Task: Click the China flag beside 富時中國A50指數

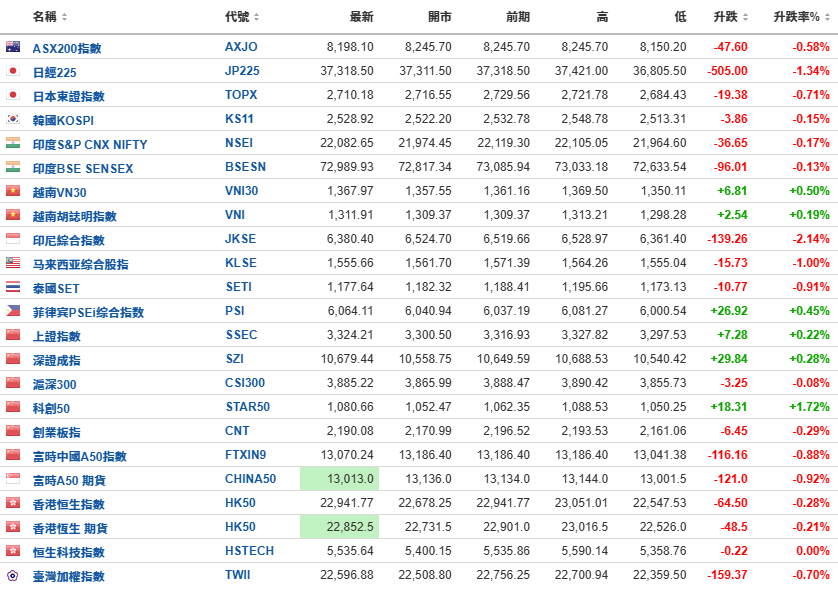Action: coord(13,455)
